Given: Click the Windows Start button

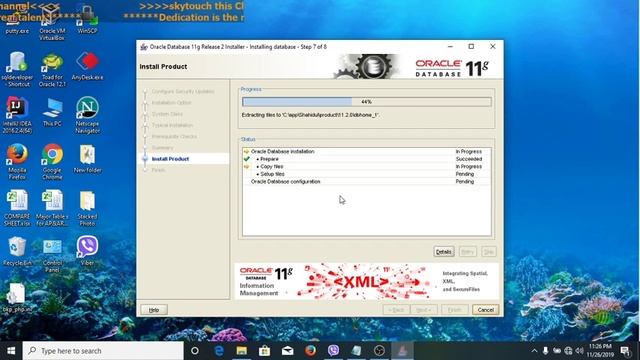Looking at the screenshot, I should click(11, 351).
